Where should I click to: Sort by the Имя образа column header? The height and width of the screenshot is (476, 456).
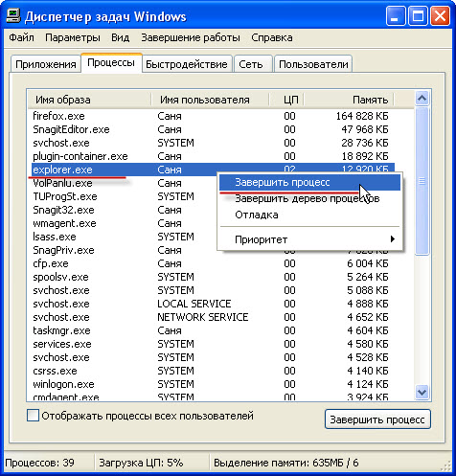point(89,100)
